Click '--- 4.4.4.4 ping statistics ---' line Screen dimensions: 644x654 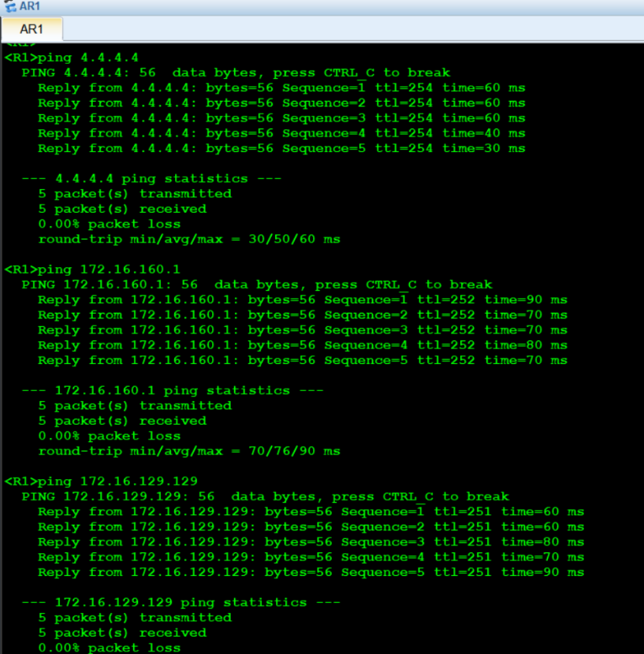(151, 179)
